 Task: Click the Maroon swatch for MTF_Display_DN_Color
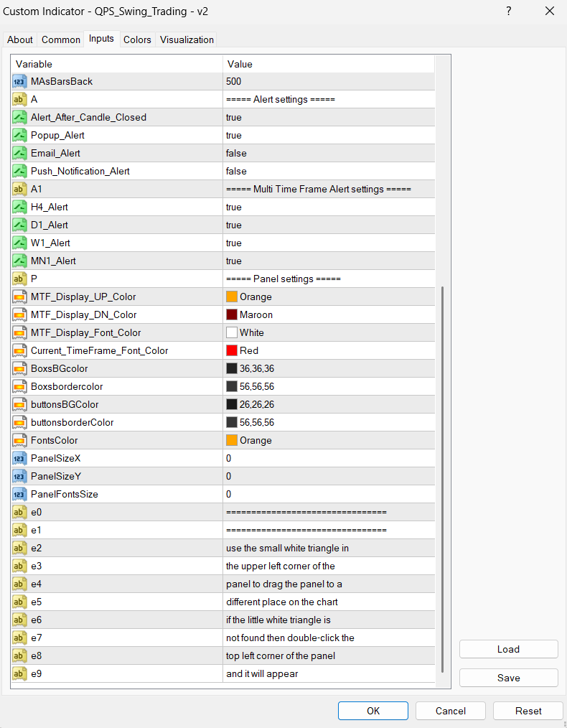[x=232, y=314]
